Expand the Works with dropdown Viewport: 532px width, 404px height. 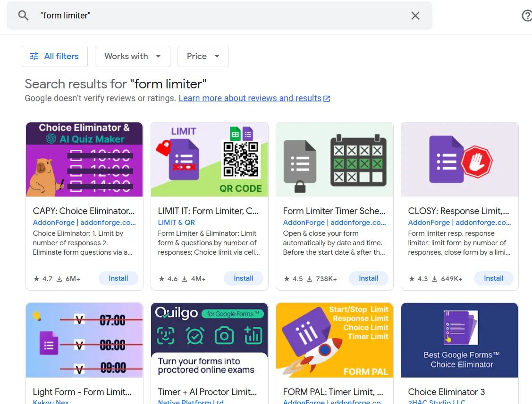point(132,56)
